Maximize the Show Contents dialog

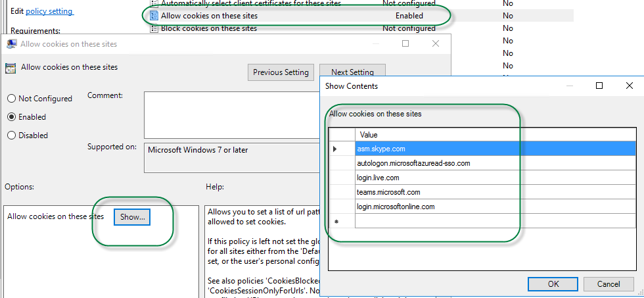(599, 86)
